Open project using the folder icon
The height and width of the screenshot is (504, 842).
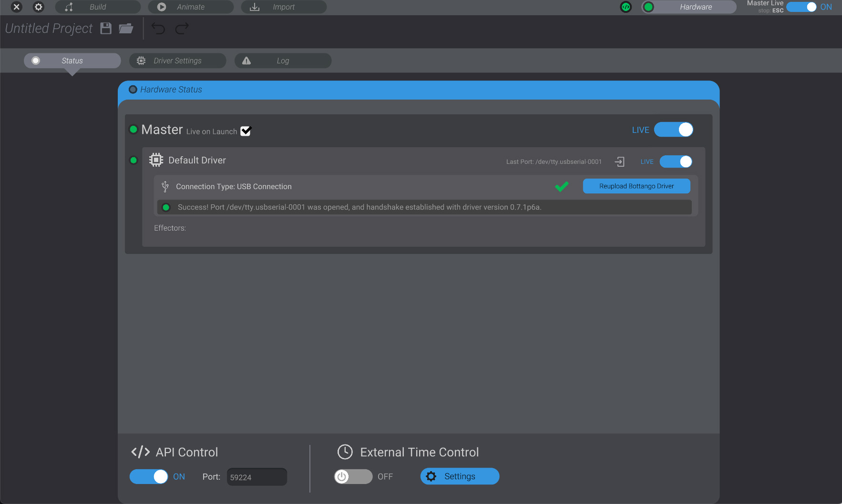tap(126, 29)
